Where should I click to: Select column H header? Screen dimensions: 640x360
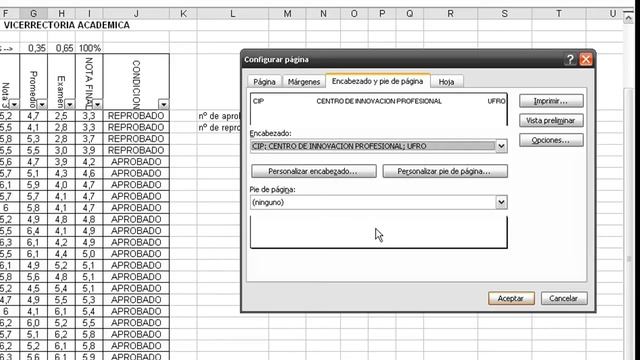62,14
